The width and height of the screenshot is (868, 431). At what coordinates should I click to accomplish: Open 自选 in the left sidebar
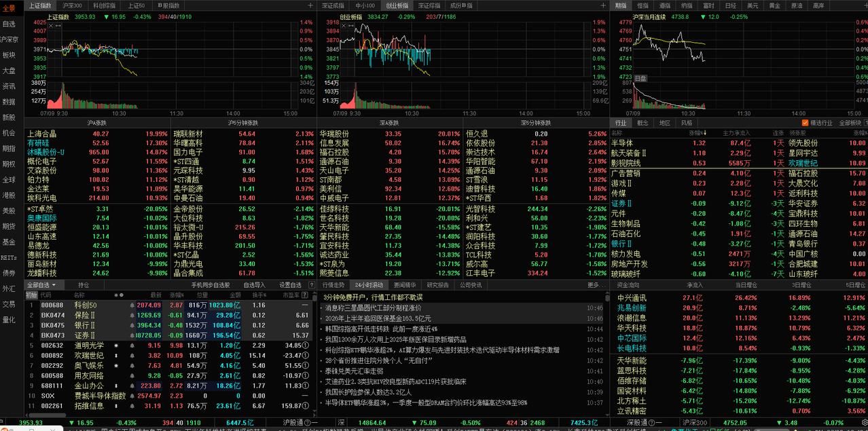coord(9,24)
